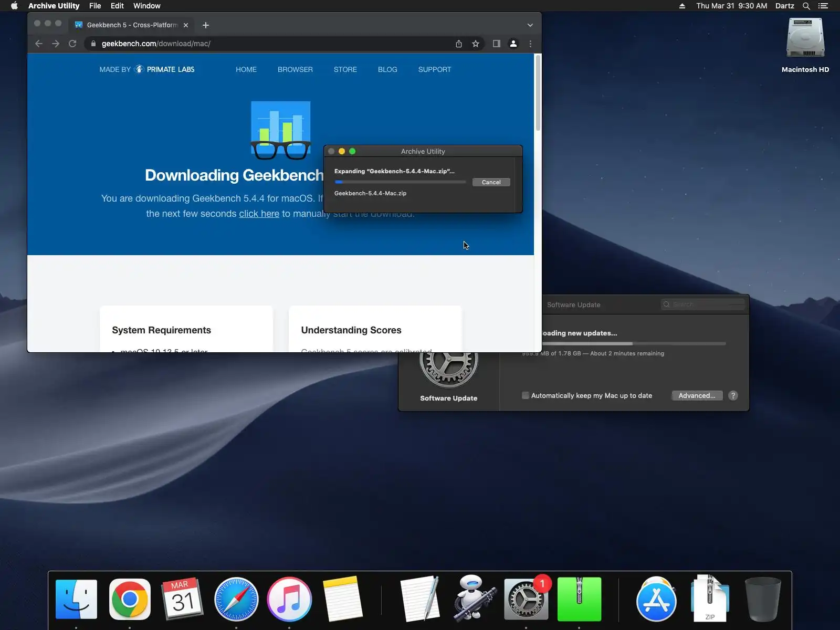Open the date and time menu

732,6
